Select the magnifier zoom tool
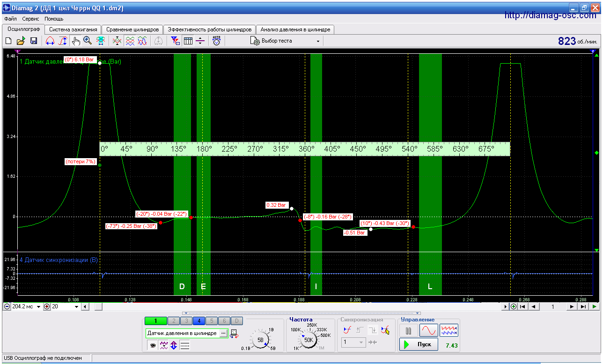 coord(88,41)
